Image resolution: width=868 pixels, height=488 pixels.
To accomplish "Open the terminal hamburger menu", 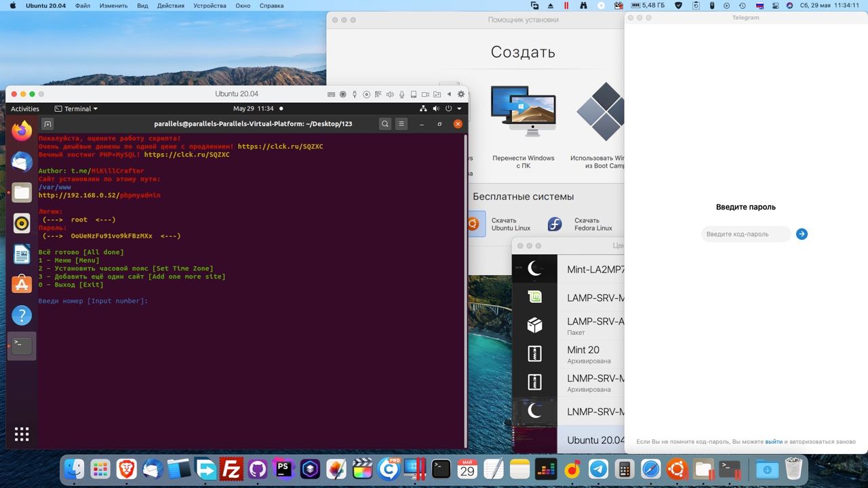I will pyautogui.click(x=401, y=124).
